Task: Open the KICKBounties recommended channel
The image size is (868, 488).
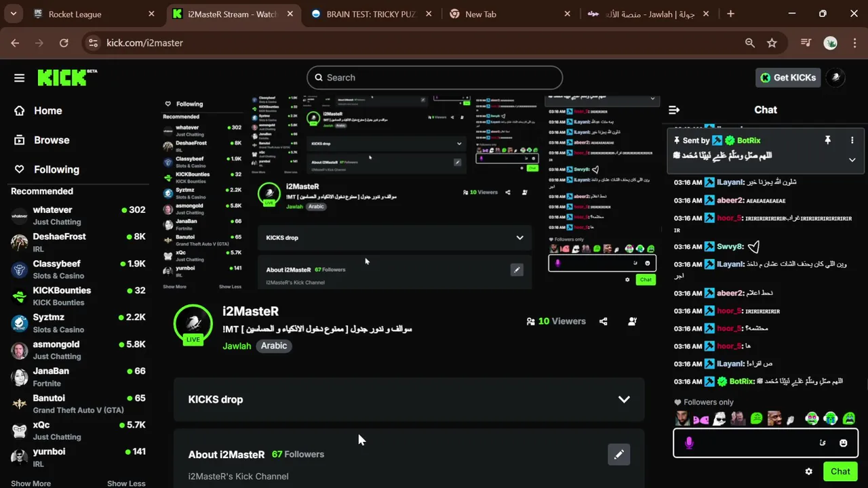Action: point(78,296)
